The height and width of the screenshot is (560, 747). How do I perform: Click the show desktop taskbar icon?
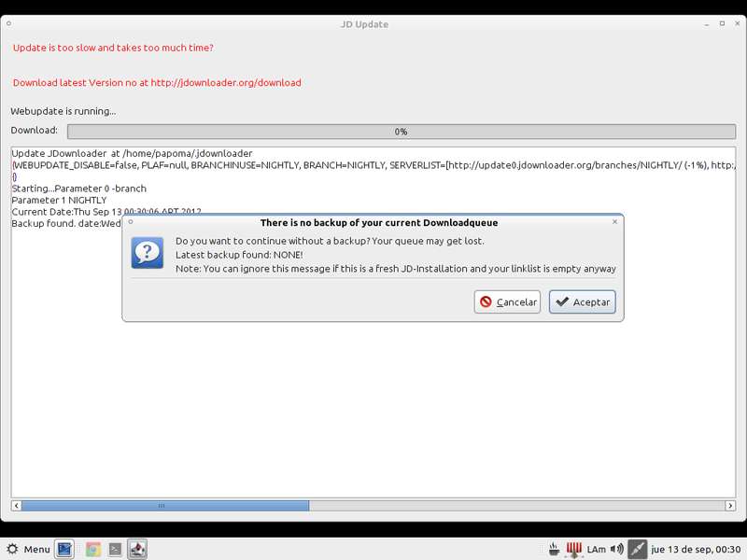(x=64, y=549)
